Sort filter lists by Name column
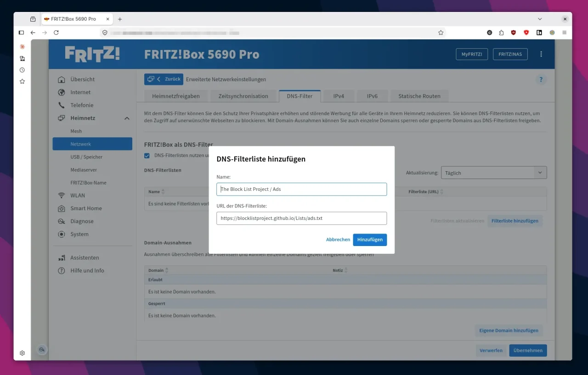Screen dimensions: 588x375 click(157, 192)
